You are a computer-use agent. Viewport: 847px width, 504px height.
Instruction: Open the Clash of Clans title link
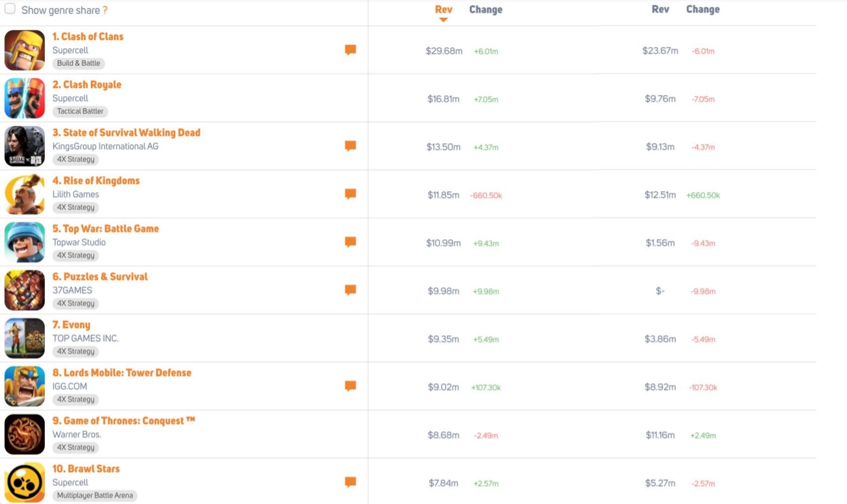click(88, 36)
